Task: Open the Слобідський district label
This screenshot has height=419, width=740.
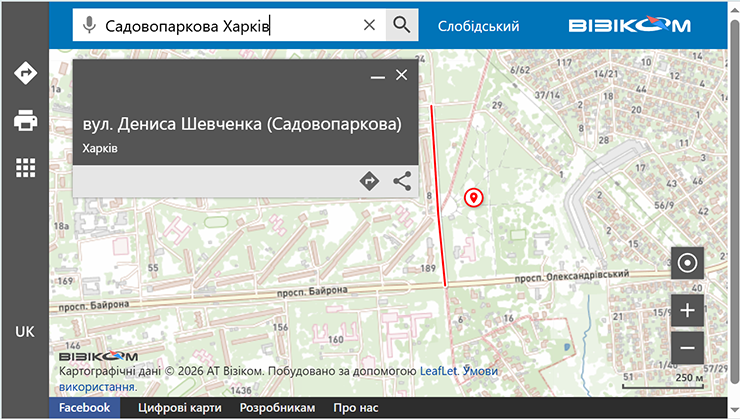Action: [x=478, y=26]
